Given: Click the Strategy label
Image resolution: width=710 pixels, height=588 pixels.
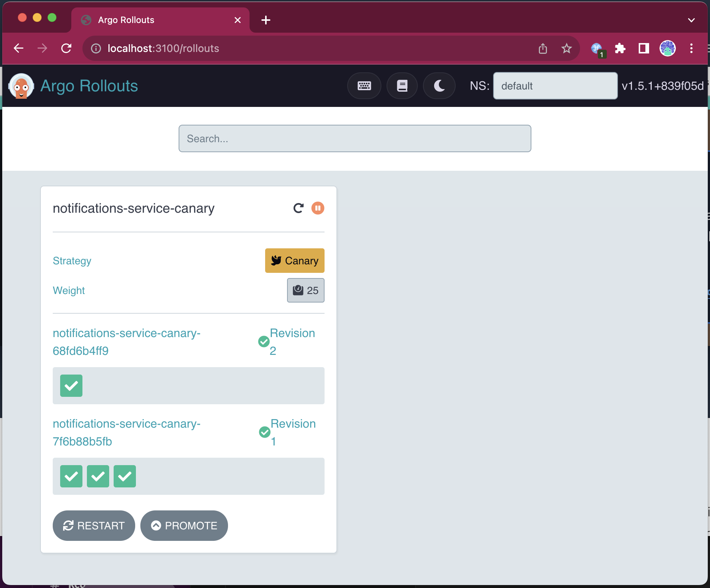Looking at the screenshot, I should point(72,261).
